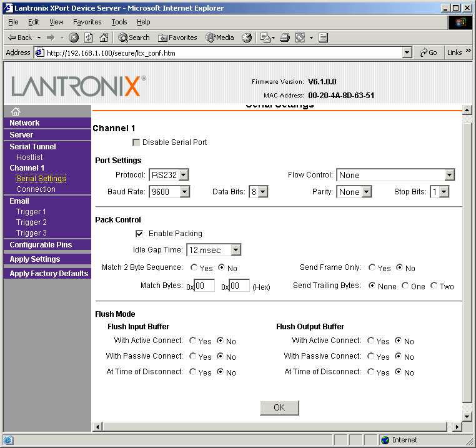Screen dimensions: 476x448
Task: Open the Baud Rate 9600 dropdown
Action: click(x=169, y=192)
